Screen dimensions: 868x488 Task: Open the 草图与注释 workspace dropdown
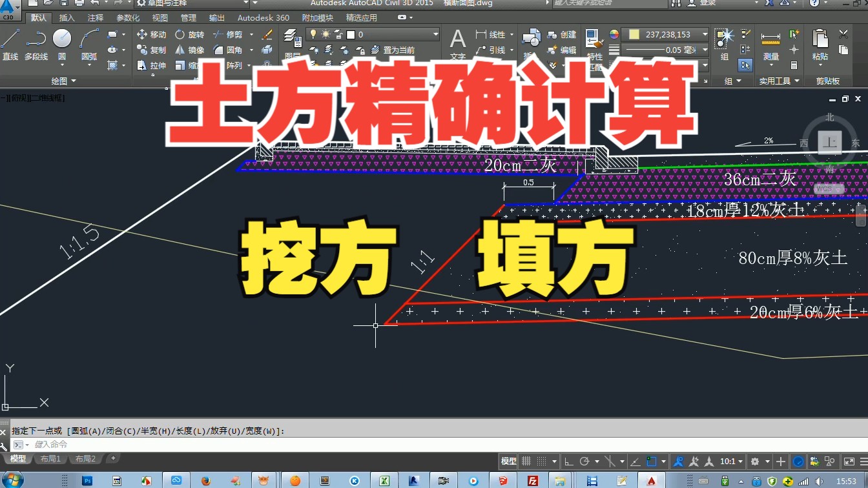pyautogui.click(x=192, y=3)
